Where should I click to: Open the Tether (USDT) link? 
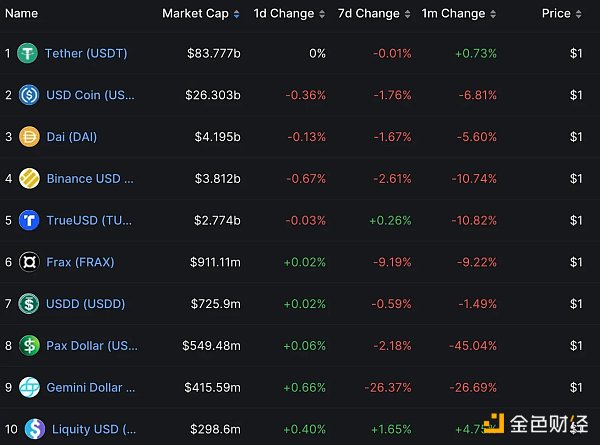click(x=86, y=53)
